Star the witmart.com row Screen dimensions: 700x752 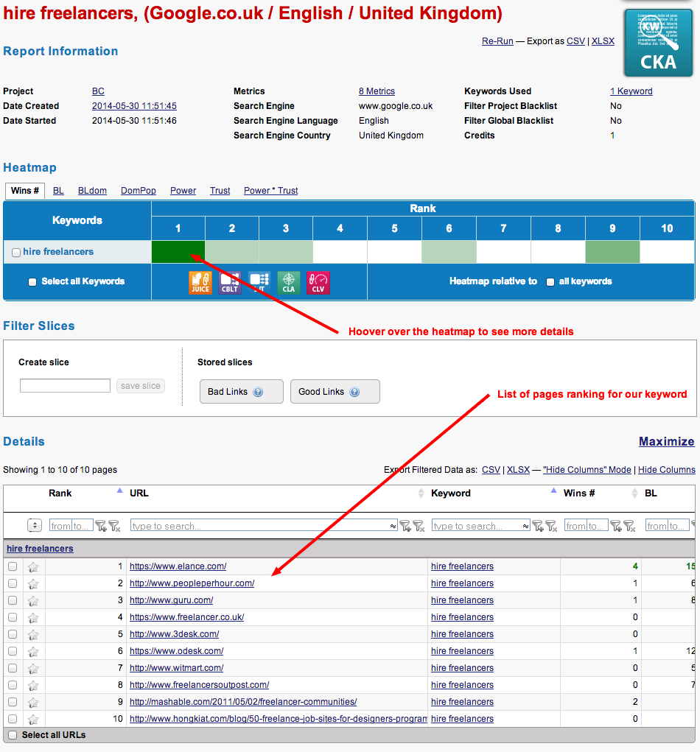click(x=33, y=669)
